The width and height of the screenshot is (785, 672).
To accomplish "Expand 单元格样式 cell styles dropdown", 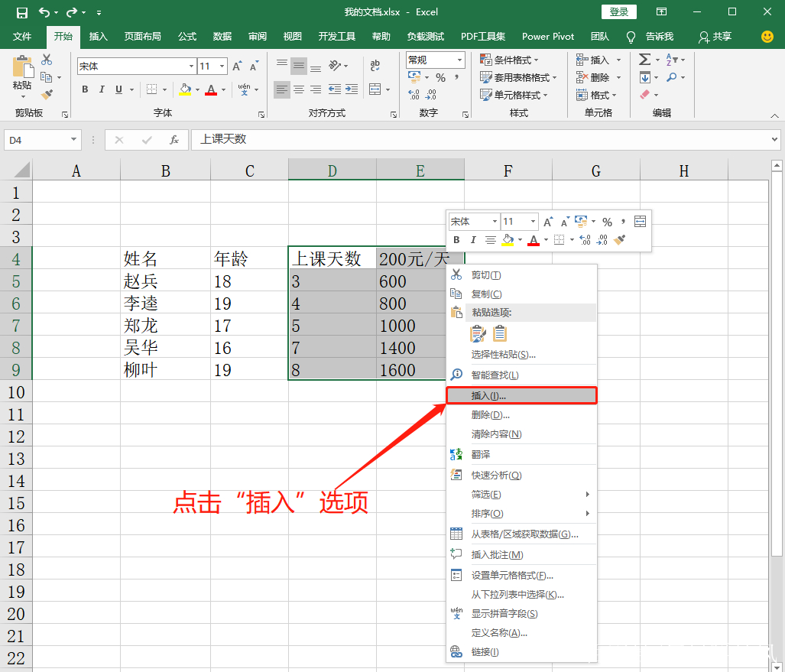I will (x=514, y=95).
